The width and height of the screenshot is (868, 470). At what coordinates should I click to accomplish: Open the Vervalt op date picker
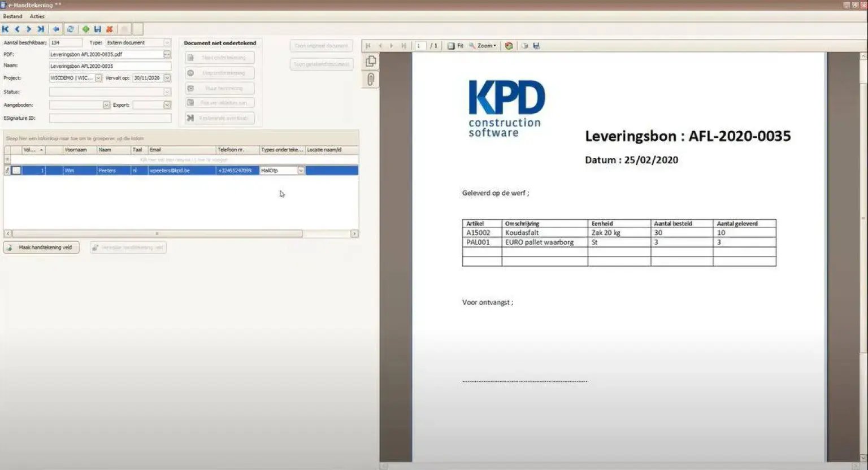point(167,78)
